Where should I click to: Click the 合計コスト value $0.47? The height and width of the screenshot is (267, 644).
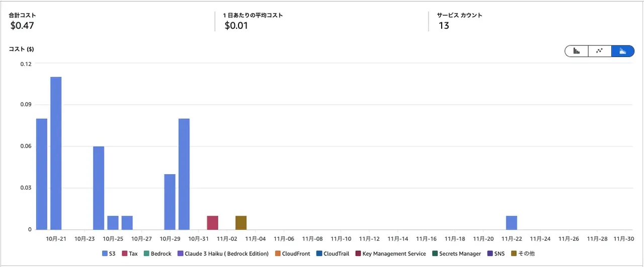click(x=21, y=26)
